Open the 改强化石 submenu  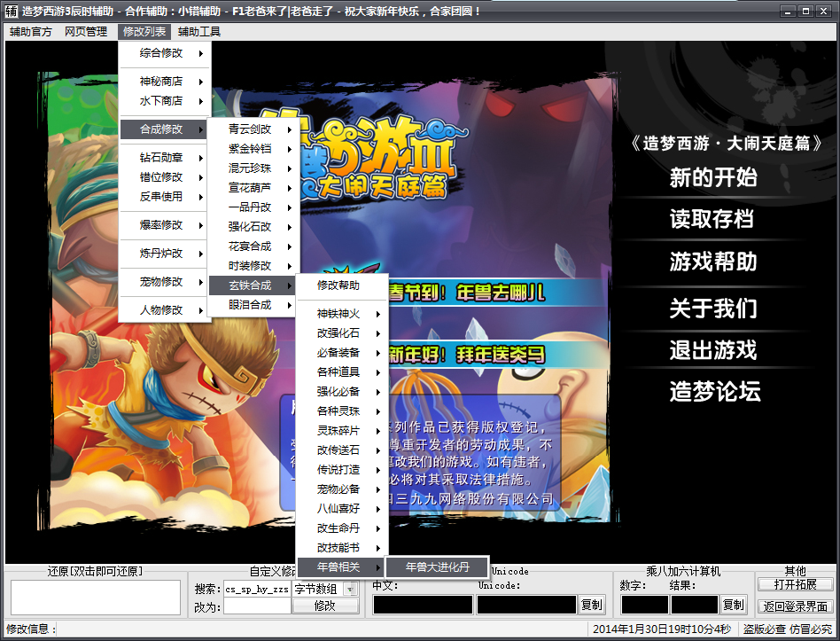click(x=342, y=333)
